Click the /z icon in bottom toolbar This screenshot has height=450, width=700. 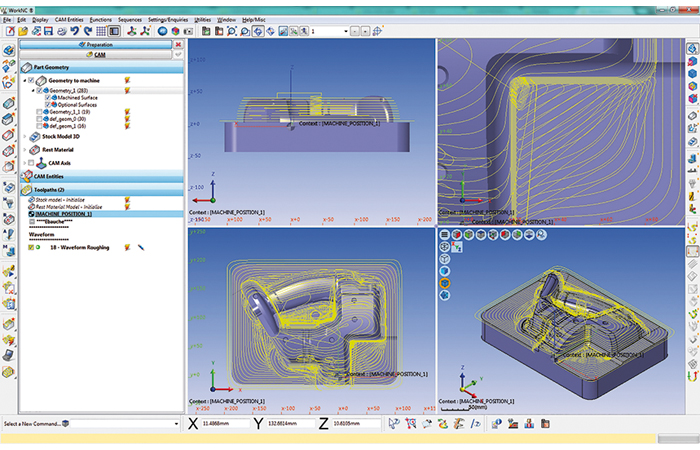click(475, 424)
